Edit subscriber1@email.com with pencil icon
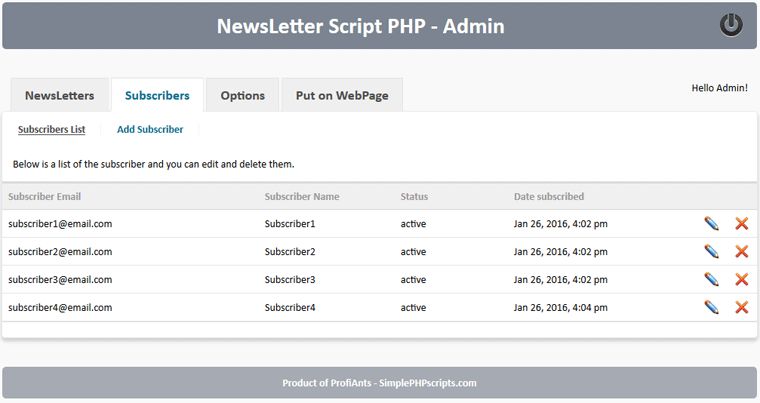Image resolution: width=760 pixels, height=403 pixels. coord(712,224)
